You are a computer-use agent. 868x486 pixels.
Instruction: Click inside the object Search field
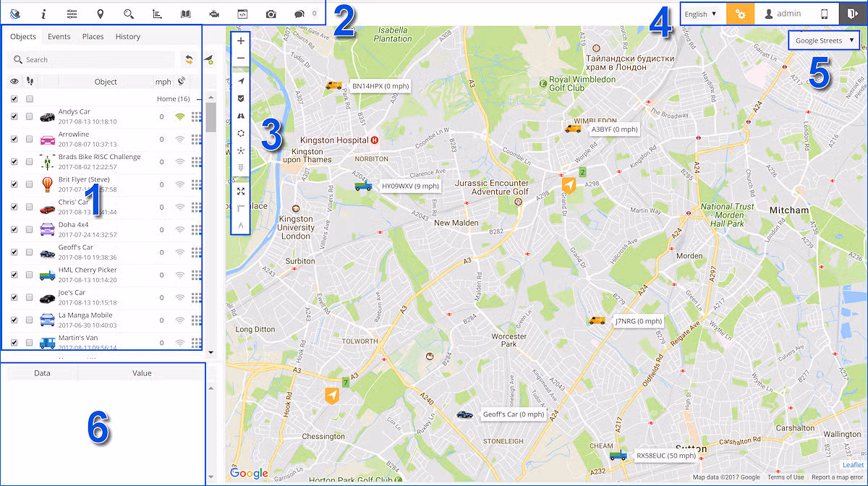tap(93, 60)
